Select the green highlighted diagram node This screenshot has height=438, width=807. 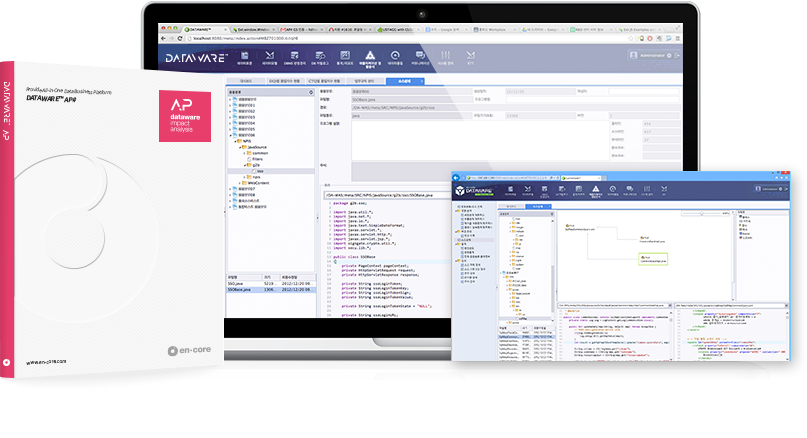click(x=653, y=259)
